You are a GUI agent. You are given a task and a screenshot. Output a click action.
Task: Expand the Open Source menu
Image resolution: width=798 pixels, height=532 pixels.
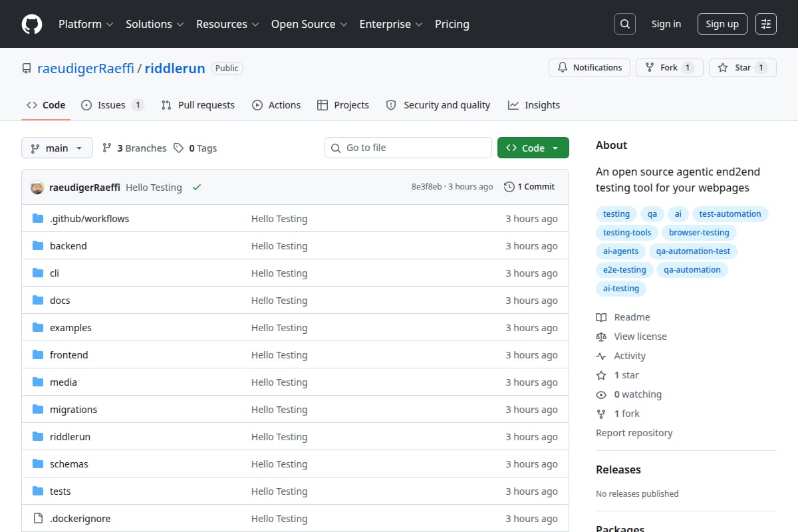(309, 24)
